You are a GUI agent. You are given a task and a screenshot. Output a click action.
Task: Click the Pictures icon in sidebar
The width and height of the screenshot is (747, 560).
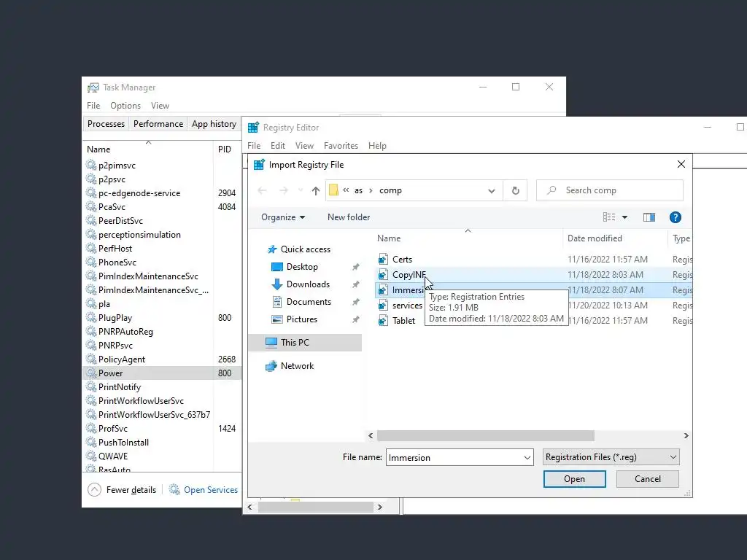coord(276,319)
